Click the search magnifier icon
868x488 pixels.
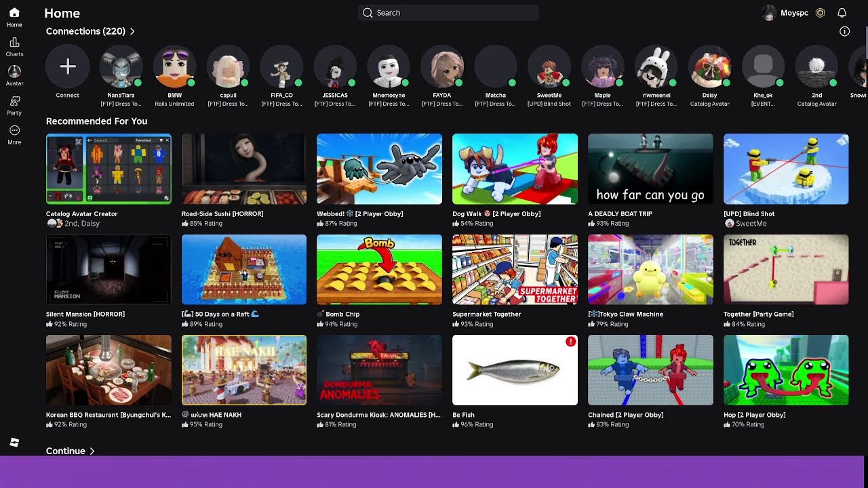[x=368, y=13]
